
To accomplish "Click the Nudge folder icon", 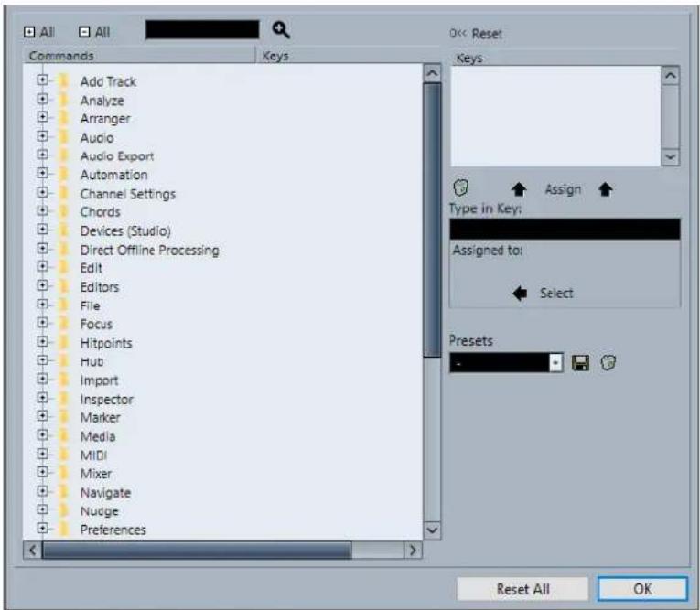I will [x=64, y=511].
